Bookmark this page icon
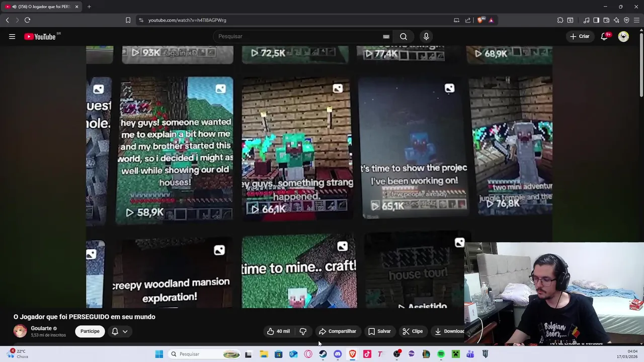This screenshot has width=644, height=362. (x=128, y=20)
